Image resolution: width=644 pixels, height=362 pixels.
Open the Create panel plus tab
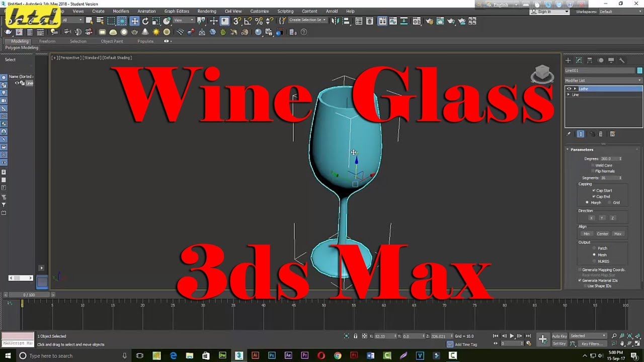coord(568,60)
